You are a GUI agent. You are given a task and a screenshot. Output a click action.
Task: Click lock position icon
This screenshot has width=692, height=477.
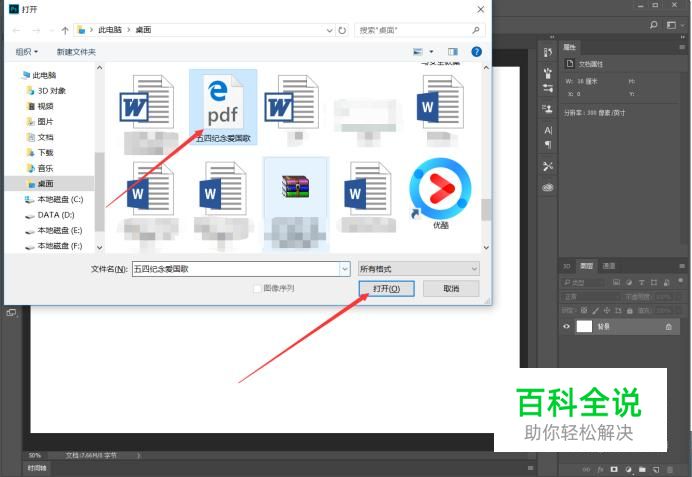pos(607,311)
